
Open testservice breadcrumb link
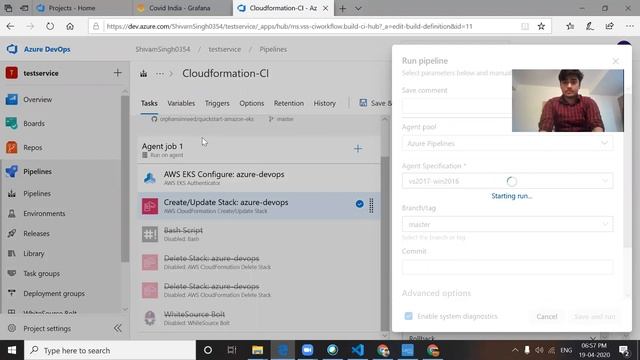coord(224,49)
